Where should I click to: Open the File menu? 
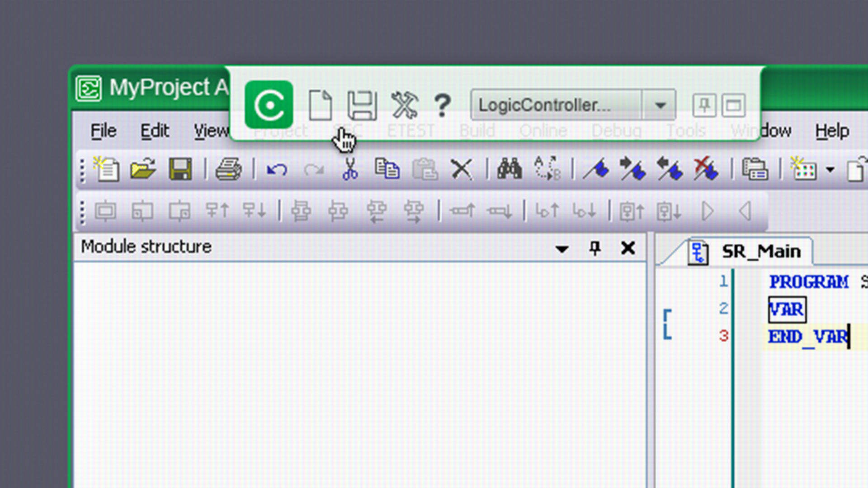click(x=104, y=131)
